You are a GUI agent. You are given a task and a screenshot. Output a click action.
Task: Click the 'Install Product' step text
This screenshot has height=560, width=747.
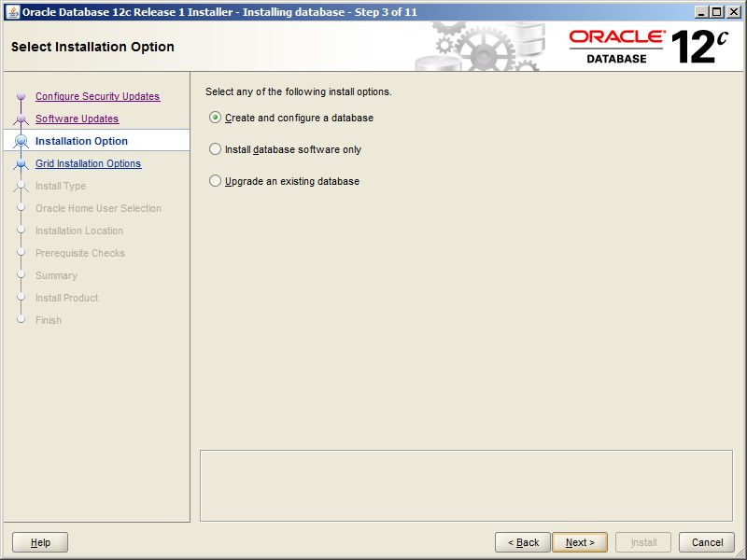tap(66, 298)
